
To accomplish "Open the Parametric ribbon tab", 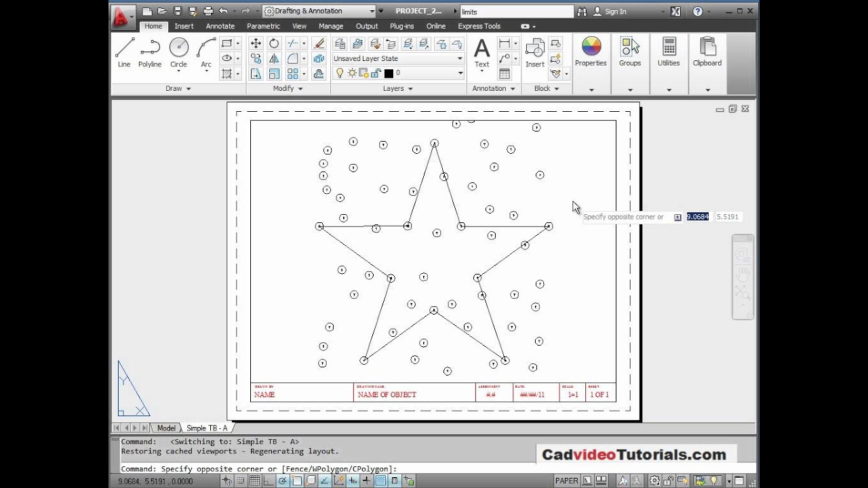I will [x=263, y=26].
